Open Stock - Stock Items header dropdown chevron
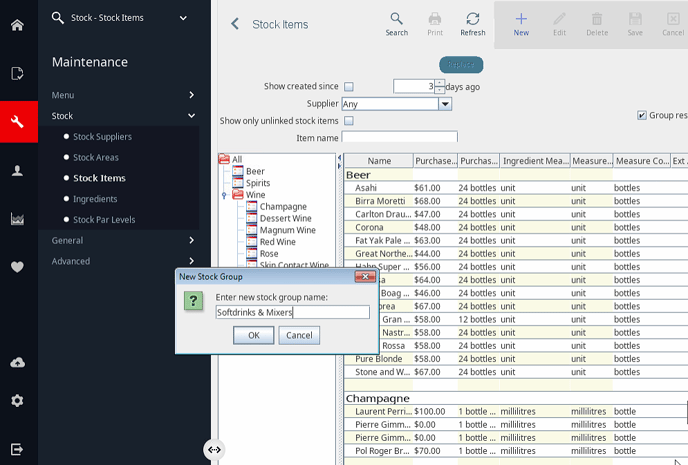688x465 pixels. click(x=183, y=18)
